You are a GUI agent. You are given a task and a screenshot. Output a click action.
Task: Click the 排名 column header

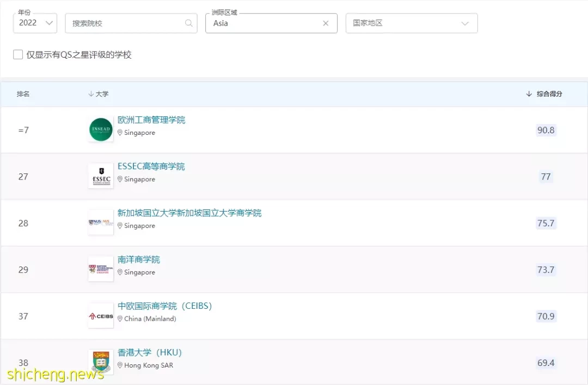(x=23, y=94)
